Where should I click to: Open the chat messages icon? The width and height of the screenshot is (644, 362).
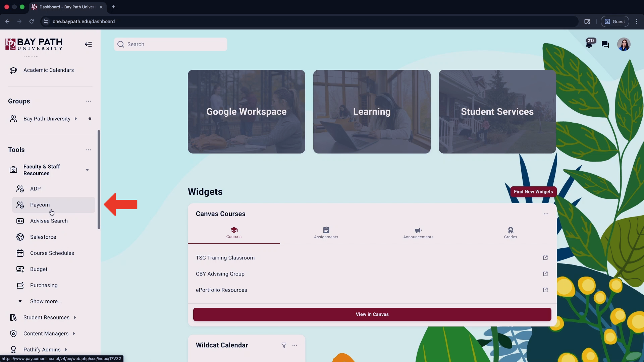click(605, 45)
